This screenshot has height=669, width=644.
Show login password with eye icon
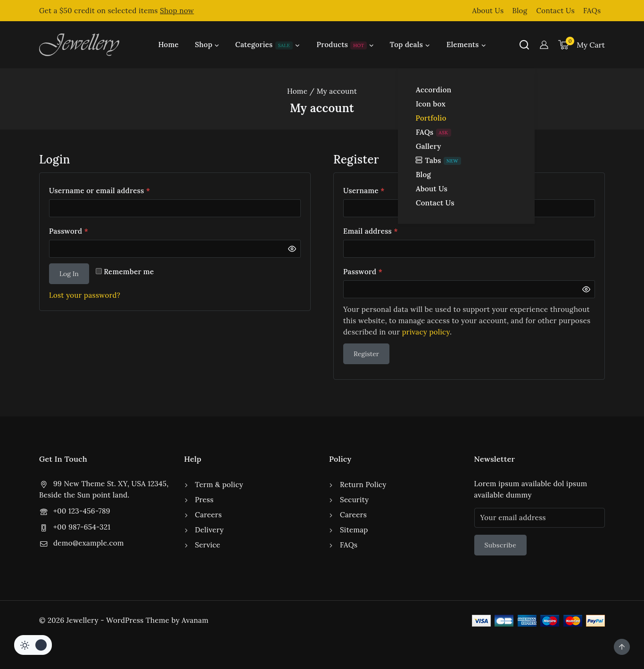tap(292, 249)
